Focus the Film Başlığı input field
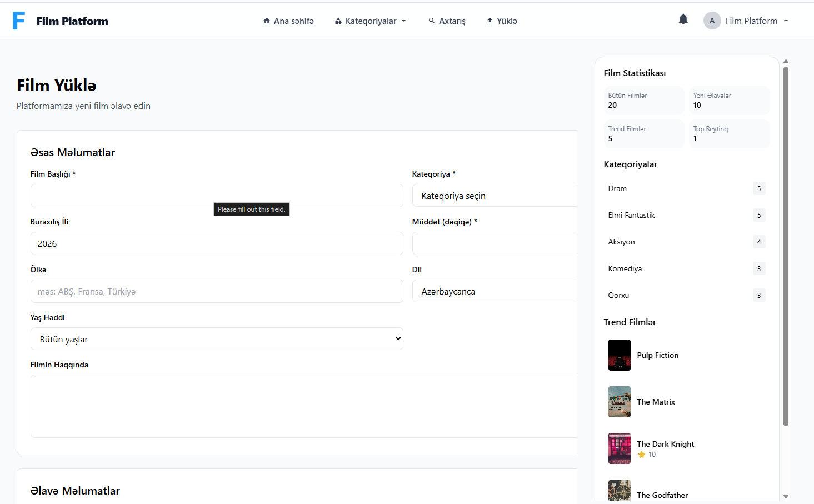 (217, 196)
